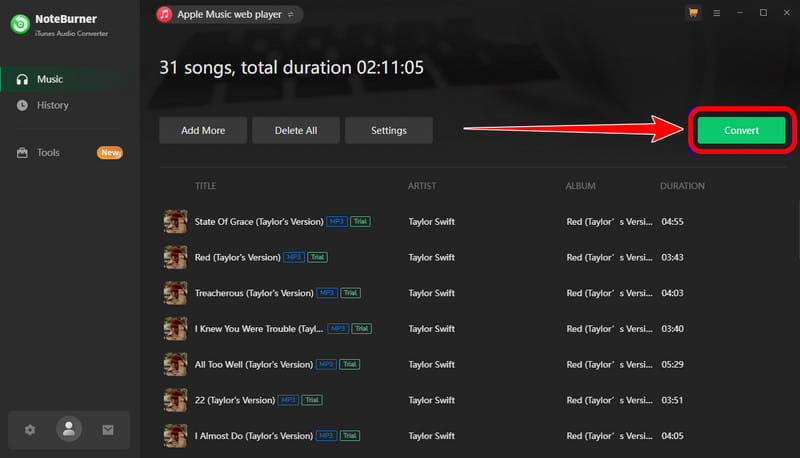Click the mail envelope icon

tap(108, 429)
